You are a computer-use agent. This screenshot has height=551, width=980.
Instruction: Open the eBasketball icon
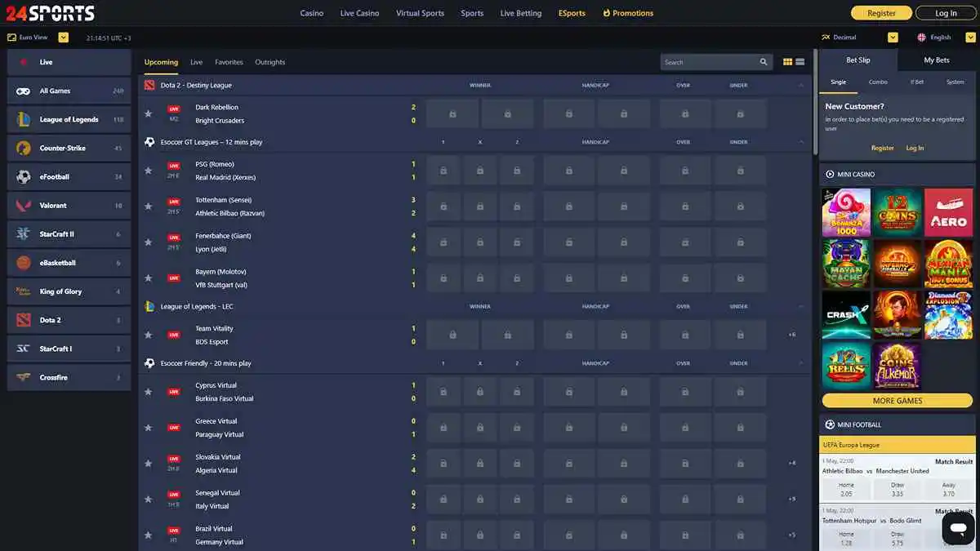pos(24,263)
